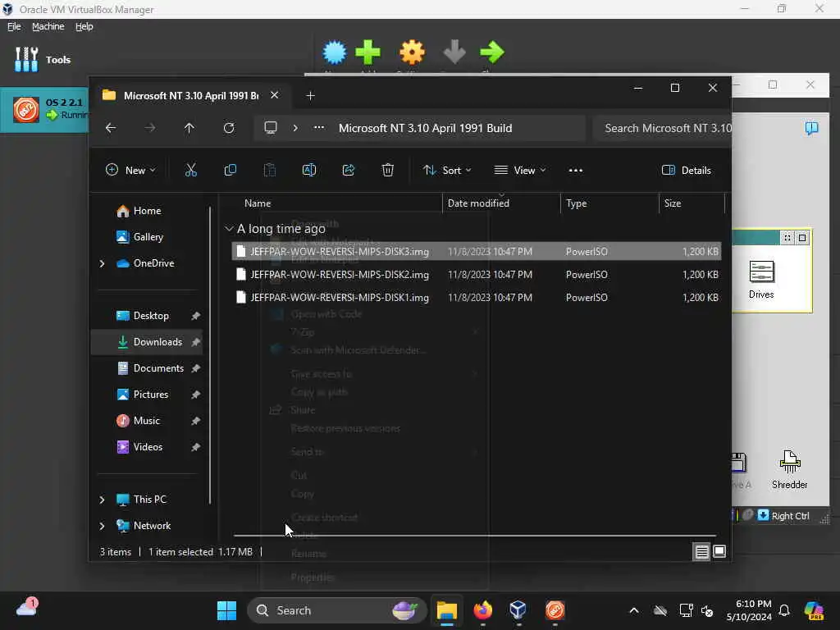Click the Rename icon in Explorer toolbar

[x=309, y=171]
